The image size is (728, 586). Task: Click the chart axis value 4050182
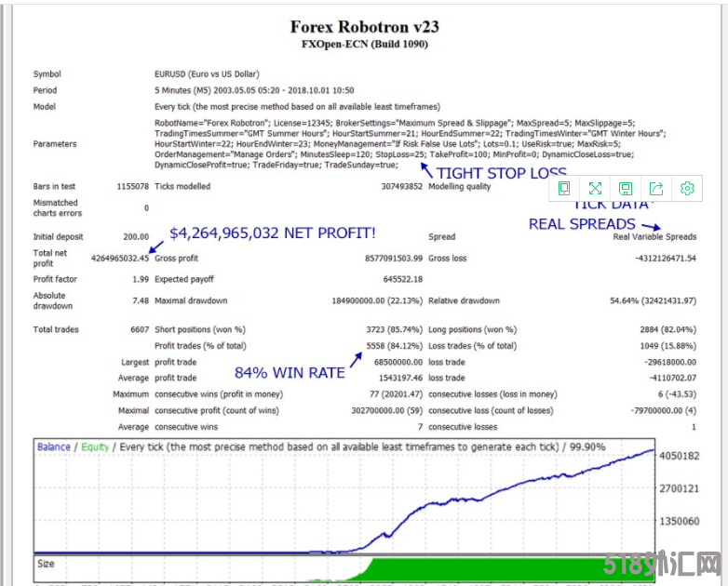(679, 456)
